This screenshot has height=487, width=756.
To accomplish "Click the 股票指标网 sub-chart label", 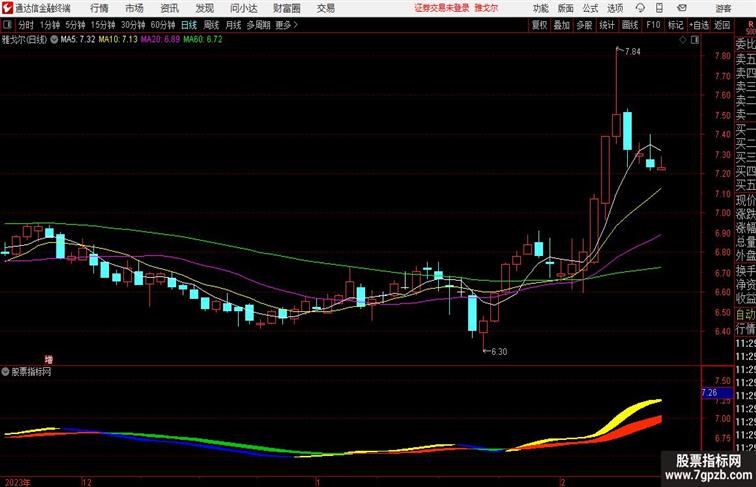I will [31, 372].
